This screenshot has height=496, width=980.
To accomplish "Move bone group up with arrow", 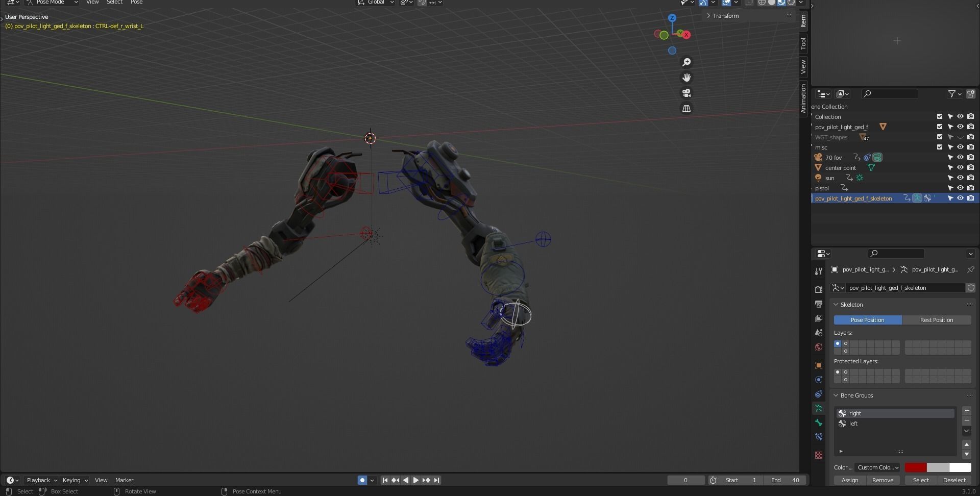I will coord(967,444).
